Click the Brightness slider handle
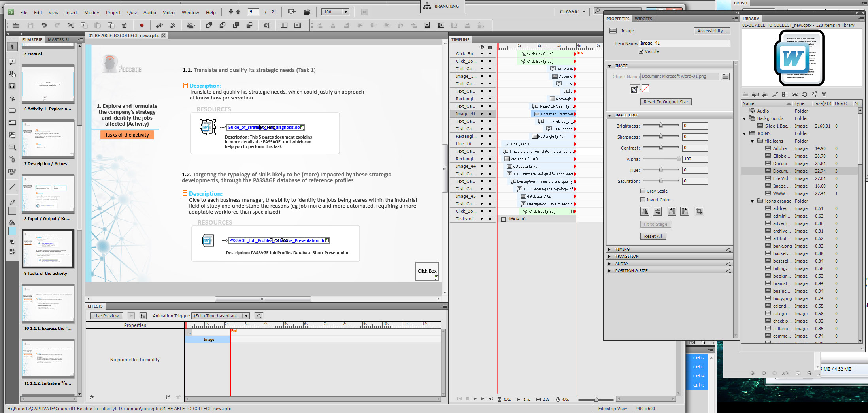 [660, 126]
